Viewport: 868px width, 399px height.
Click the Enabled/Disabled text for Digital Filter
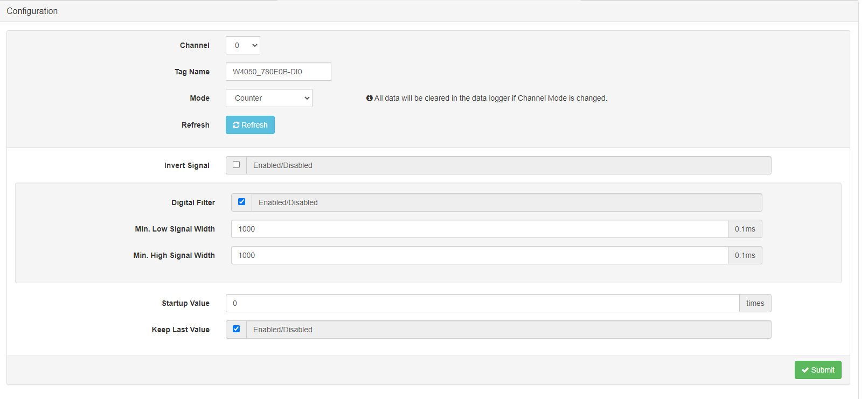pos(288,202)
